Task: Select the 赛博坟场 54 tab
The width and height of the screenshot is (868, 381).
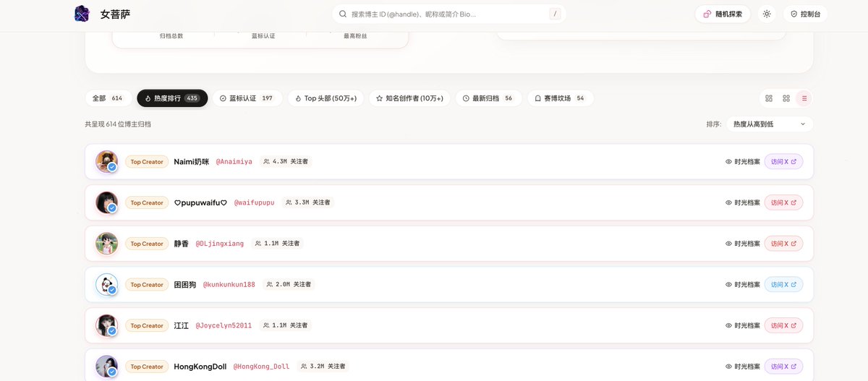Action: [x=560, y=98]
